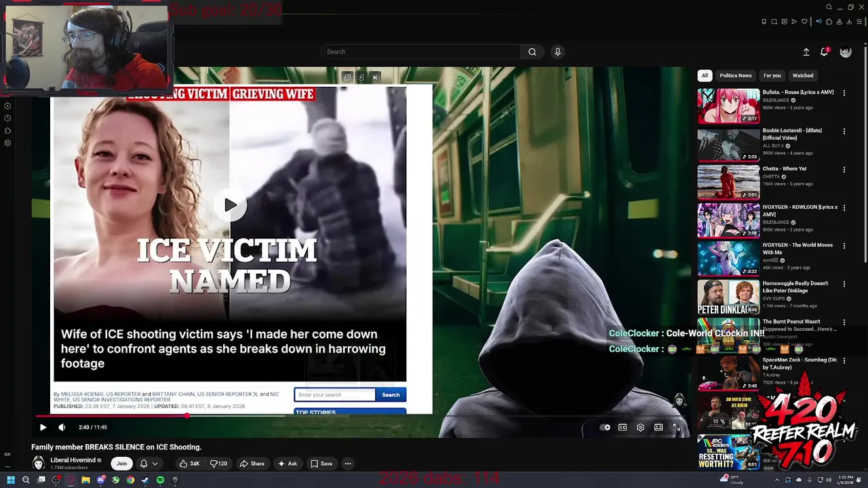Open the Chetta - Where Yat thumbnail
This screenshot has height=488, width=868.
click(x=728, y=182)
